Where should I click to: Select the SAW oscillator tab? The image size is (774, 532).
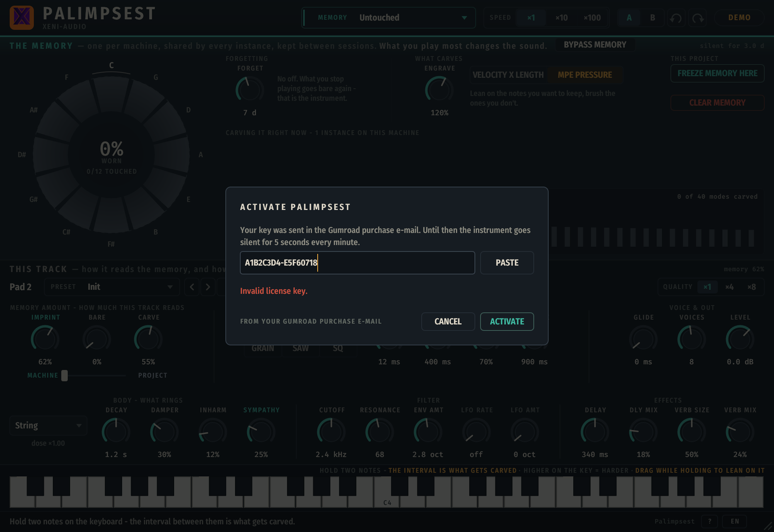pyautogui.click(x=300, y=348)
